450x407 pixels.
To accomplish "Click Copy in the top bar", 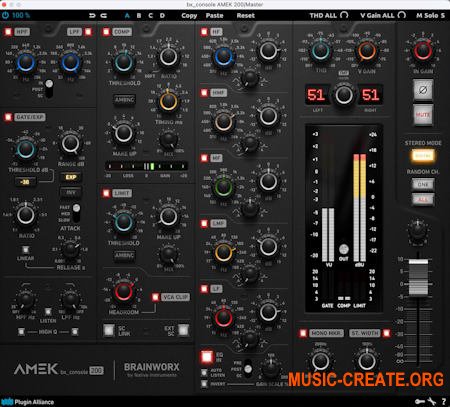I will [189, 15].
